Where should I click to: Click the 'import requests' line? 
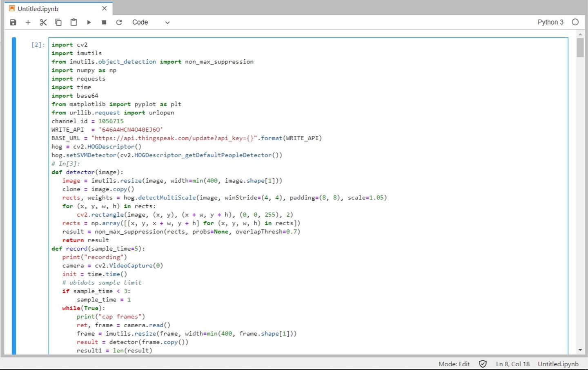coord(78,79)
